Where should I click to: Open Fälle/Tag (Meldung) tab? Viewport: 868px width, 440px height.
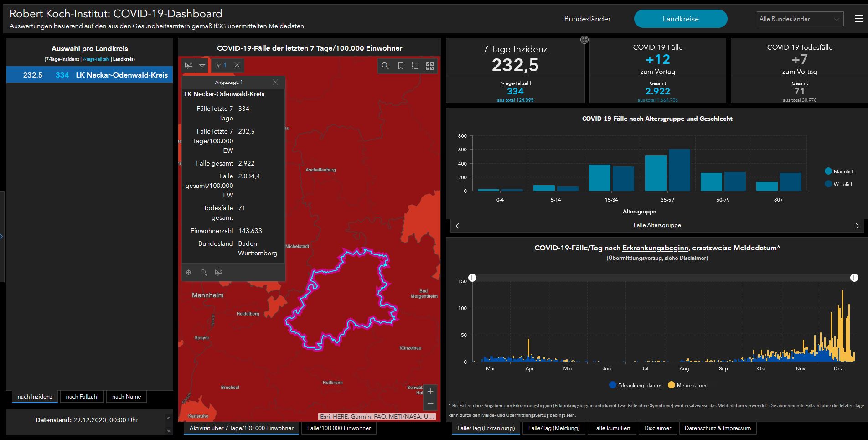554,428
